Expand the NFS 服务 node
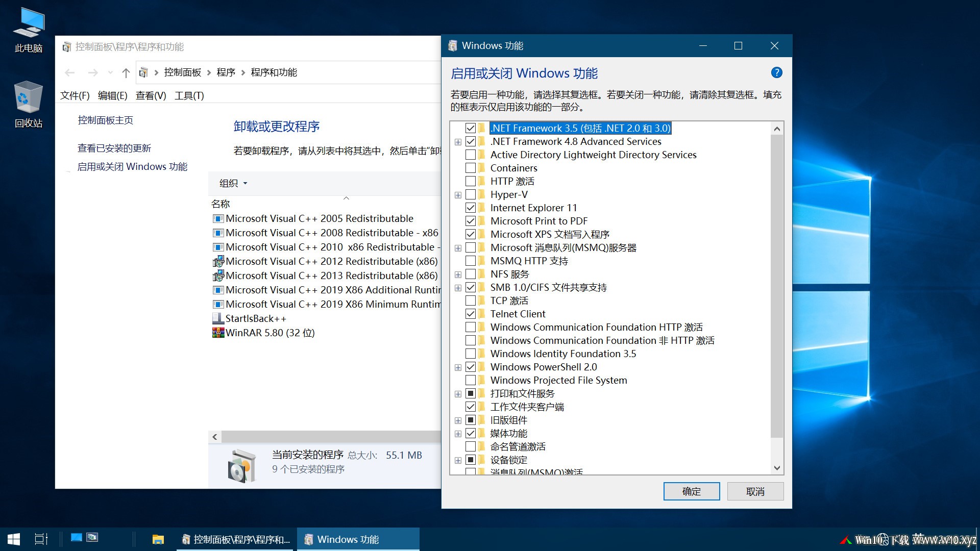The width and height of the screenshot is (980, 551). (458, 274)
